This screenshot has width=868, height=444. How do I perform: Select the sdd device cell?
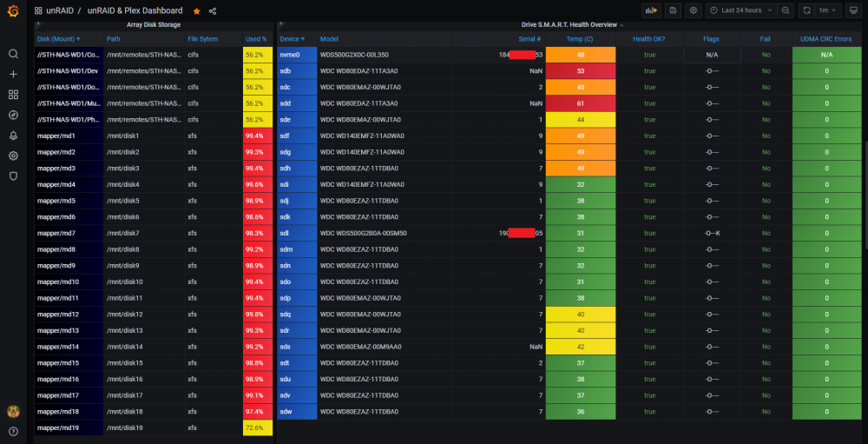pyautogui.click(x=297, y=103)
